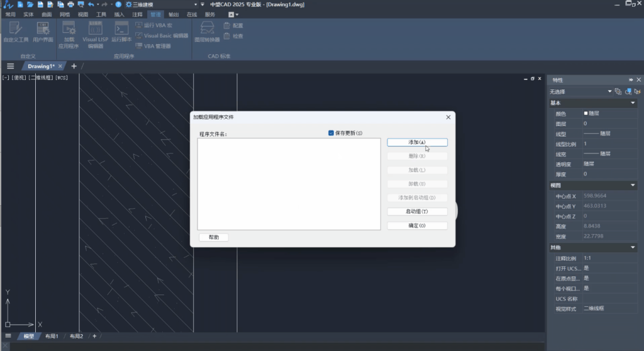Switch to the 常用 ribbon tab
This screenshot has height=351, width=644.
[10, 14]
